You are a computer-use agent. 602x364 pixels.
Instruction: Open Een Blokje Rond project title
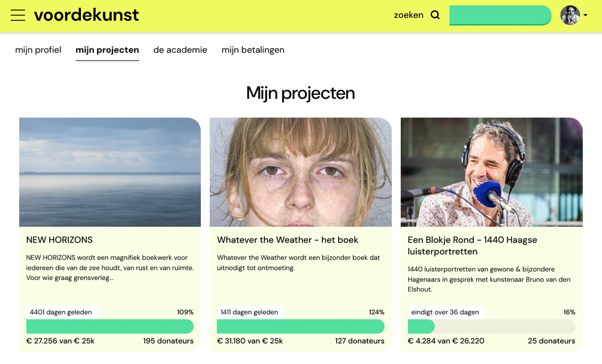pyautogui.click(x=472, y=245)
